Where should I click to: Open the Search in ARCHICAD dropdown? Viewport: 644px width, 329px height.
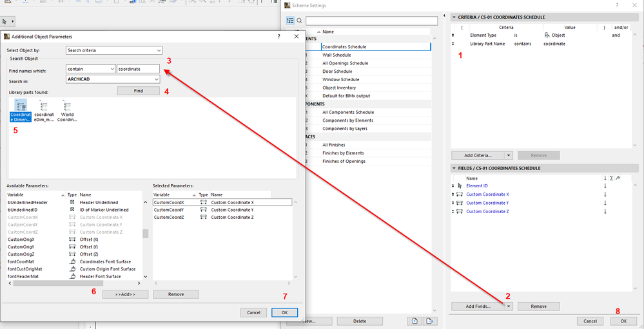[113, 79]
